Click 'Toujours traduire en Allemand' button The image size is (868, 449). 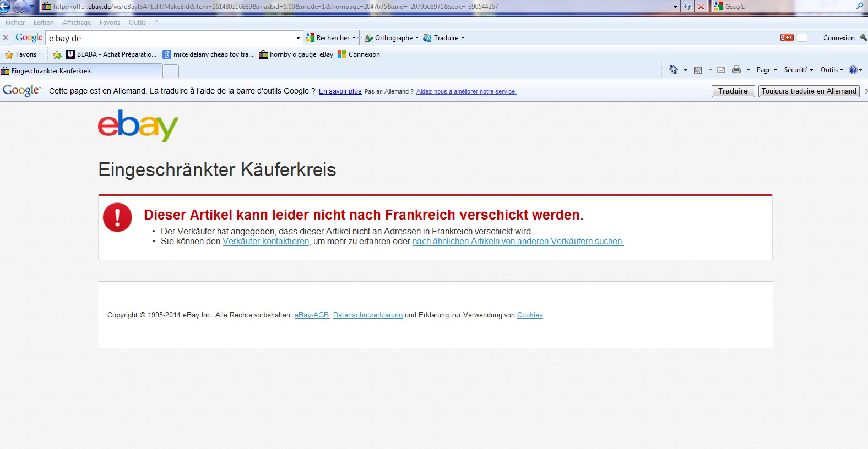pyautogui.click(x=809, y=91)
